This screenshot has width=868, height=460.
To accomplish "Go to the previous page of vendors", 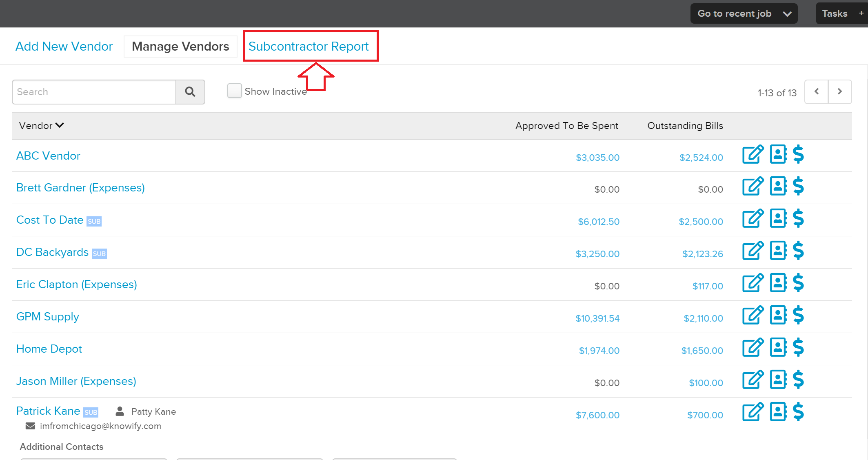I will click(x=817, y=92).
